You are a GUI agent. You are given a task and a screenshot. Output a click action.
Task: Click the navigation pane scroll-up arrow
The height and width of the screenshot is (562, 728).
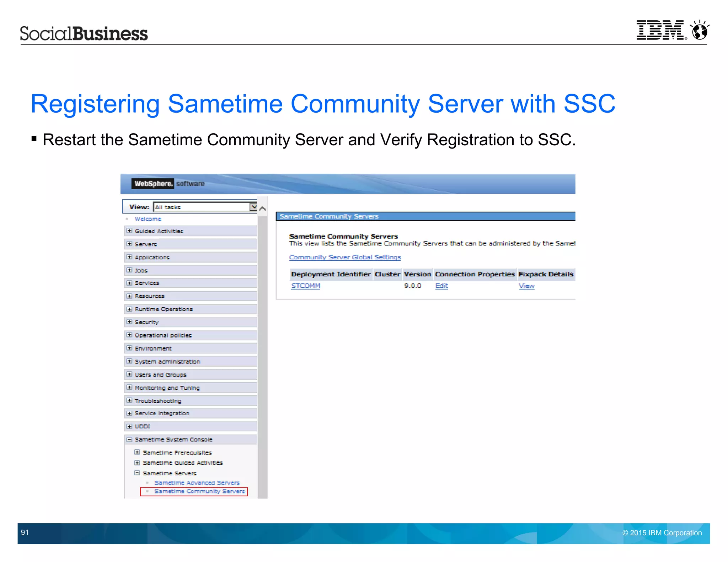coord(262,209)
